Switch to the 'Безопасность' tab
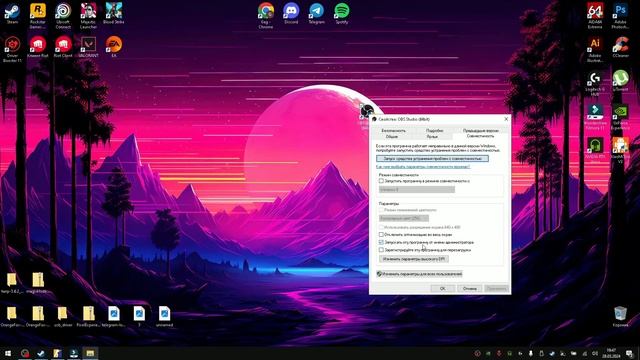The width and height of the screenshot is (640, 360). pos(393,131)
